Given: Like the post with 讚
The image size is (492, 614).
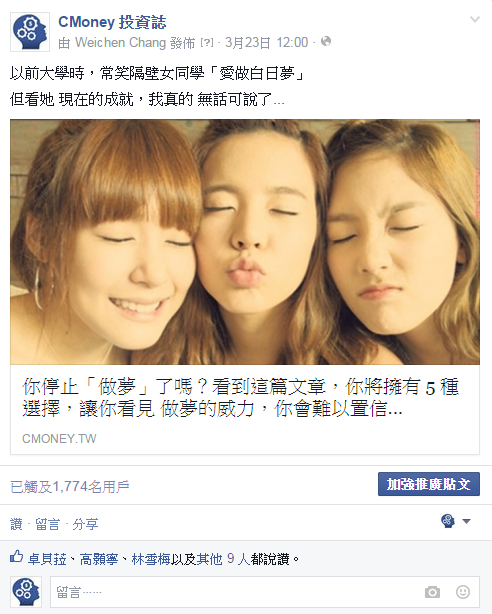Looking at the screenshot, I should [x=16, y=524].
